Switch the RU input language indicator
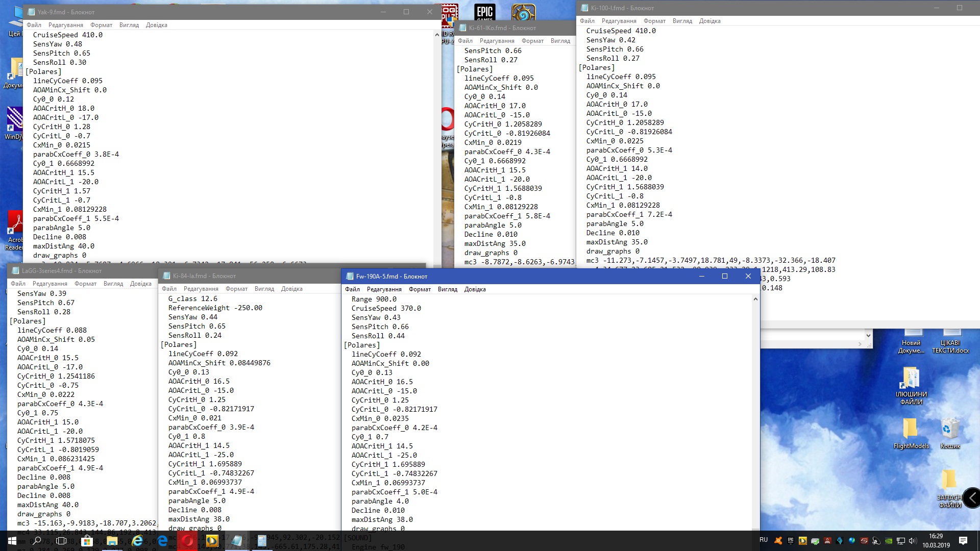980x551 pixels. (764, 540)
